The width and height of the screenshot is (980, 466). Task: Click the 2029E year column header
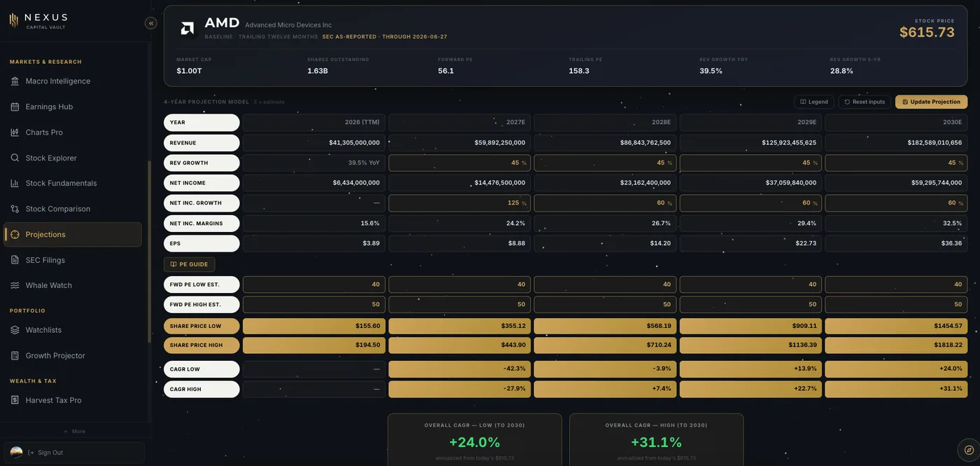750,123
